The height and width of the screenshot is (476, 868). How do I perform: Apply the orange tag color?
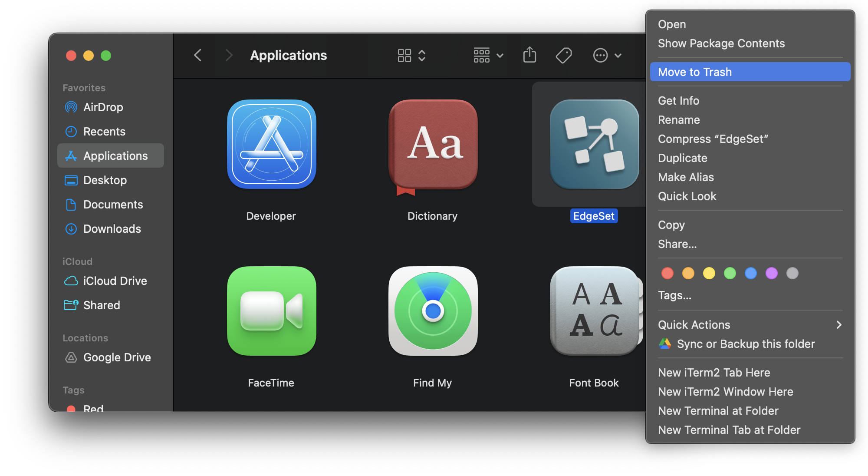click(x=688, y=273)
